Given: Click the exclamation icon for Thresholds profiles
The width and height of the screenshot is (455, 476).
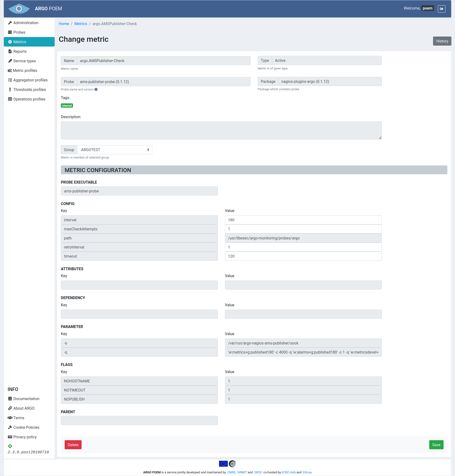Looking at the screenshot, I should pyautogui.click(x=10, y=90).
